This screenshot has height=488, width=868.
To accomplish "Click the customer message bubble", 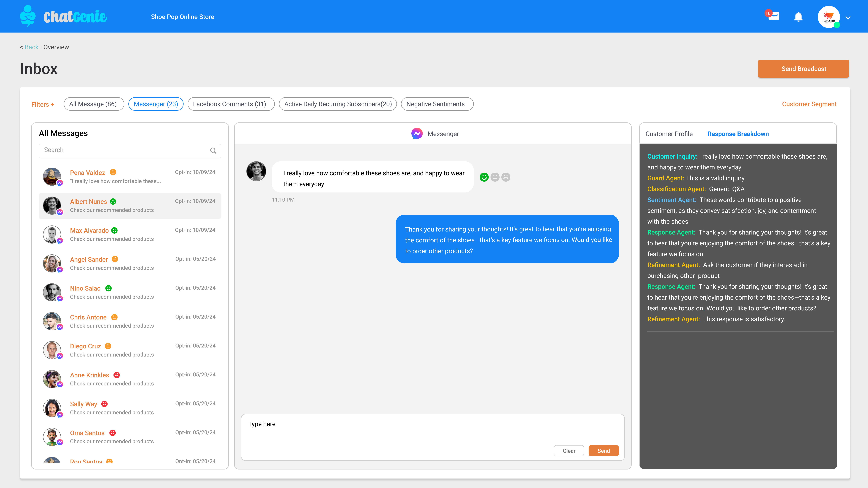I will click(x=373, y=177).
